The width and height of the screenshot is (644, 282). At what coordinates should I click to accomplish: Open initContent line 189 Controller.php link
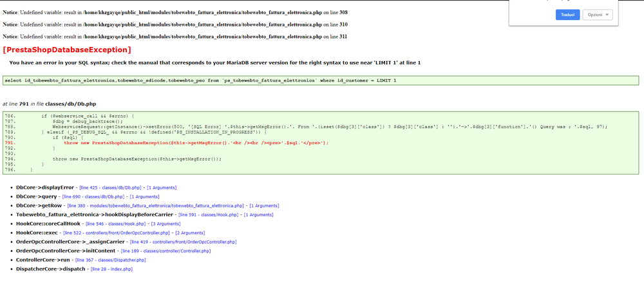pyautogui.click(x=166, y=251)
